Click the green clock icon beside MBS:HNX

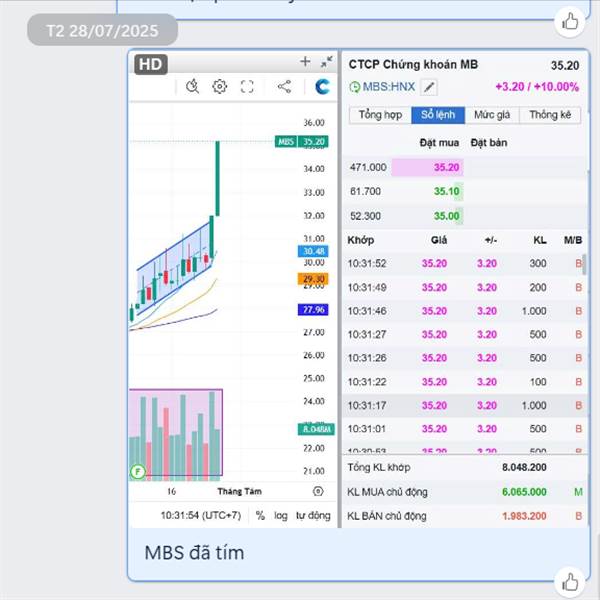(354, 87)
